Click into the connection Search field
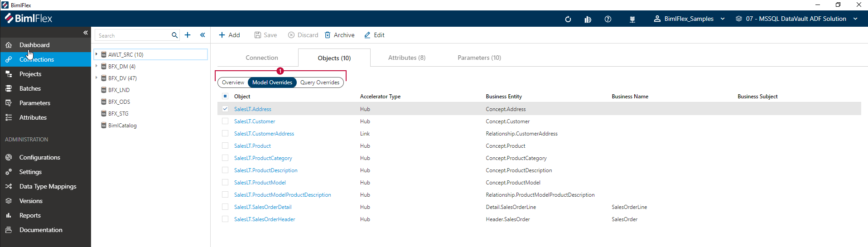The image size is (868, 247). coord(132,35)
